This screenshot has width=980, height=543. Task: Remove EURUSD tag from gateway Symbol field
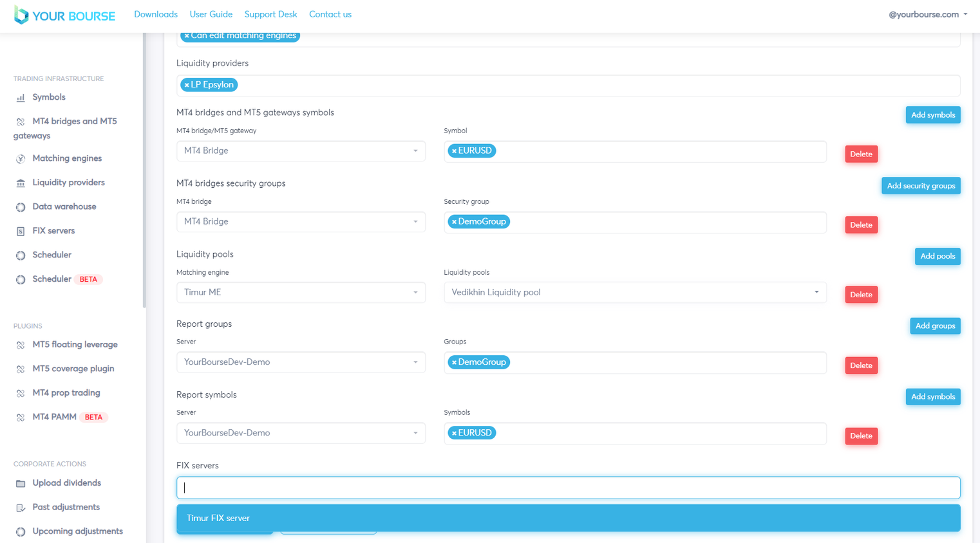[454, 151]
